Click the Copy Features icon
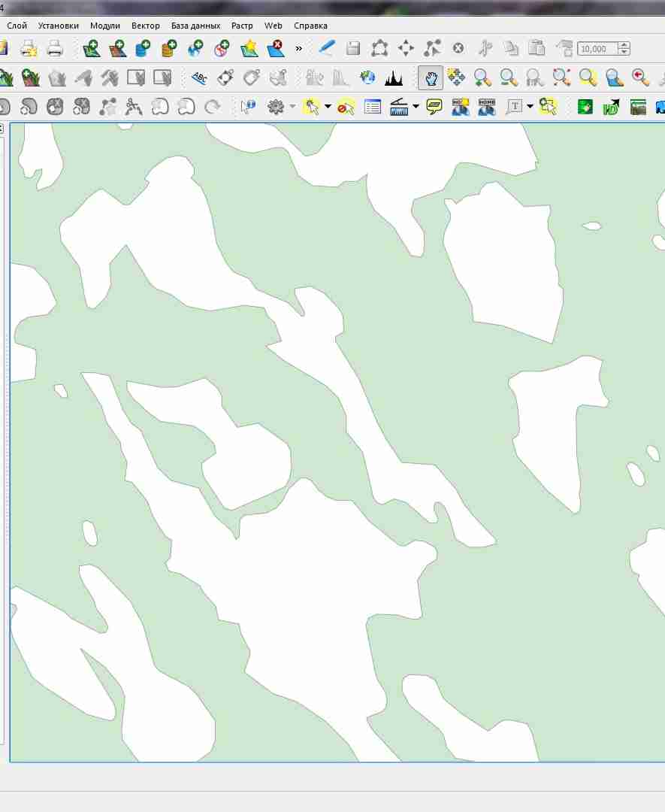The image size is (665, 812). pos(511,49)
